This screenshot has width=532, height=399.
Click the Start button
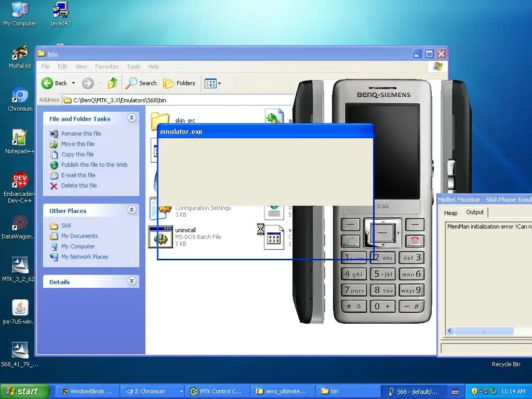(x=24, y=391)
